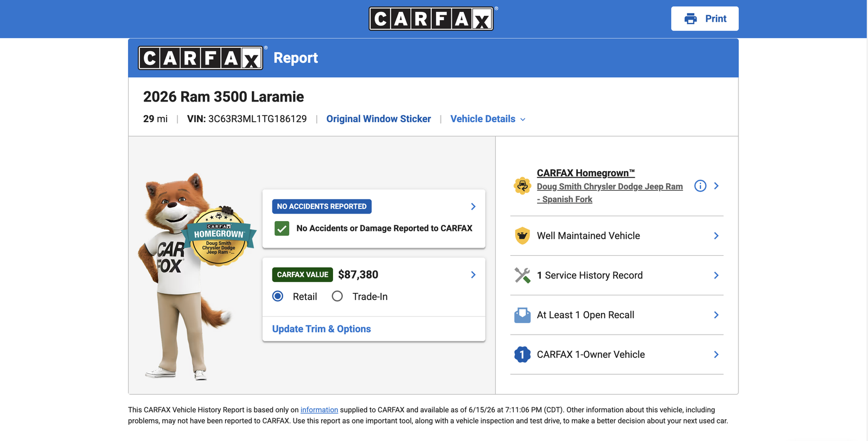Open the Homegrown info circle icon
Viewport: 868px width, 441px height.
tap(700, 186)
